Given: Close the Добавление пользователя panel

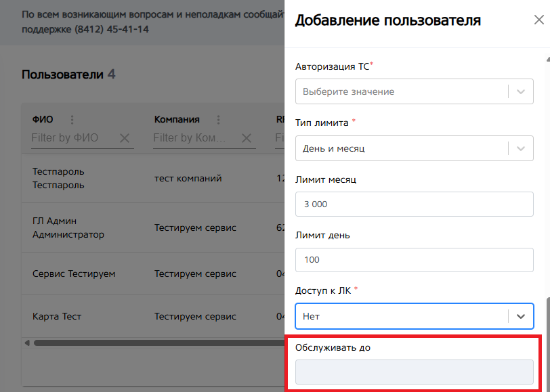Looking at the screenshot, I should (538, 20).
